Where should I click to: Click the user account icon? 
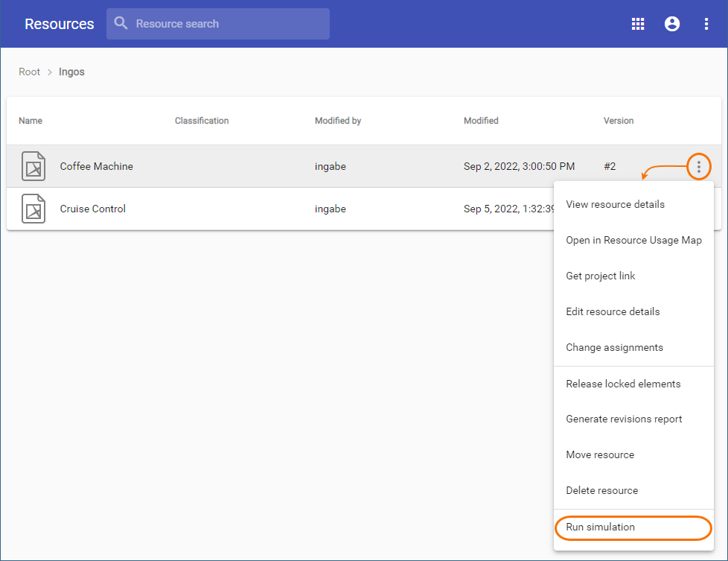click(x=672, y=24)
